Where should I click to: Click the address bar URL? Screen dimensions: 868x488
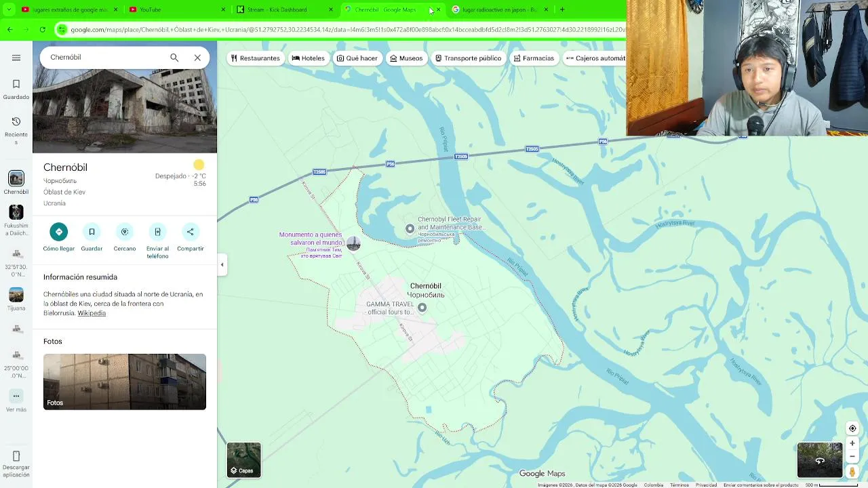tap(347, 30)
